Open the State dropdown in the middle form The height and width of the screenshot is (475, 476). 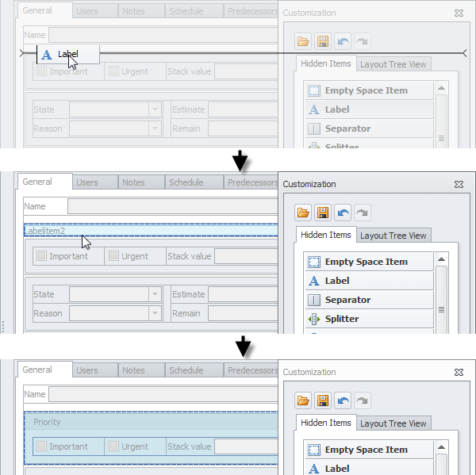tap(155, 294)
